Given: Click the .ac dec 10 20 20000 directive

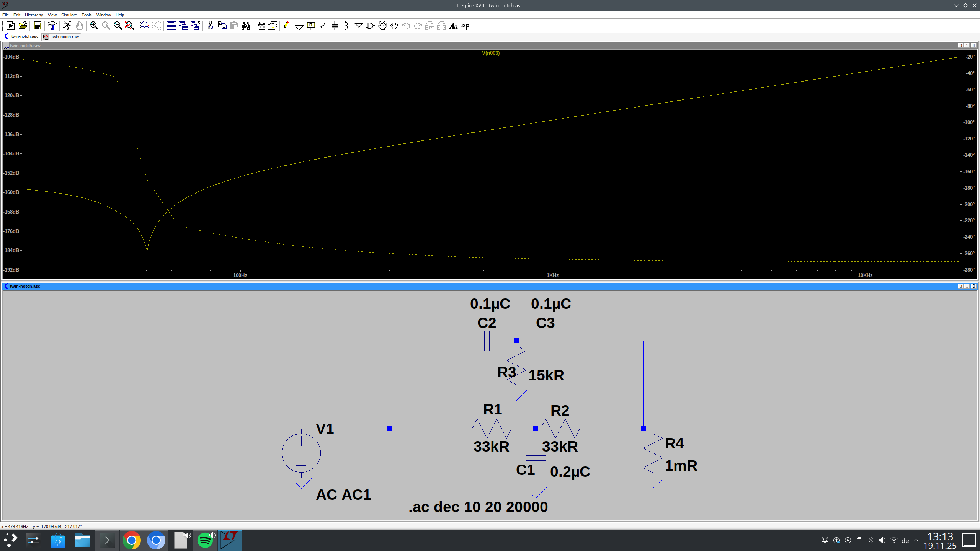Looking at the screenshot, I should coord(478,507).
